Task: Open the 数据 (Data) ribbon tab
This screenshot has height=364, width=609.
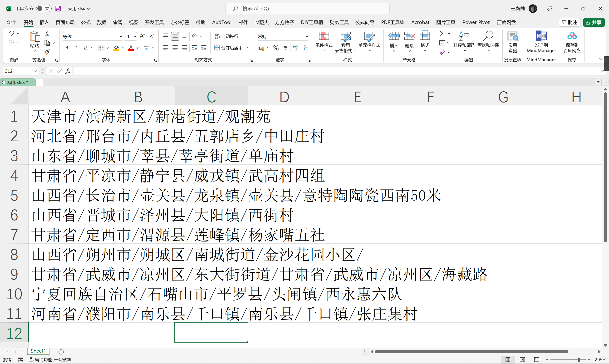Action: 102,22
